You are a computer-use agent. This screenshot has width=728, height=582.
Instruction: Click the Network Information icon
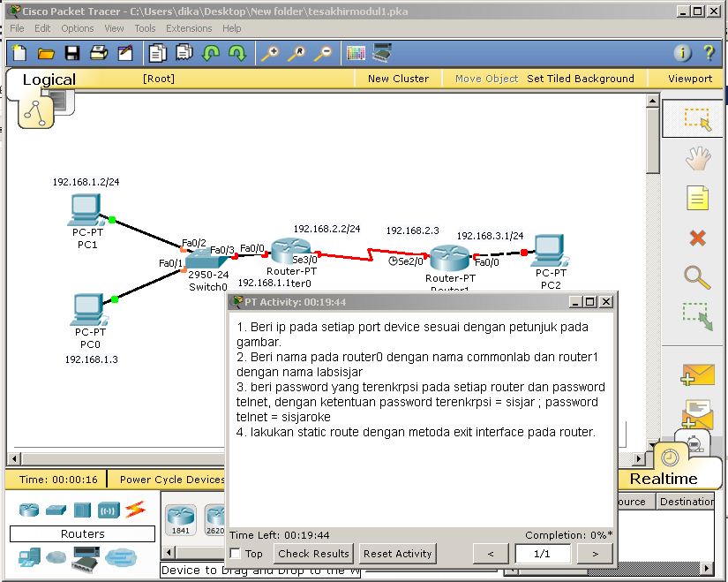[682, 52]
